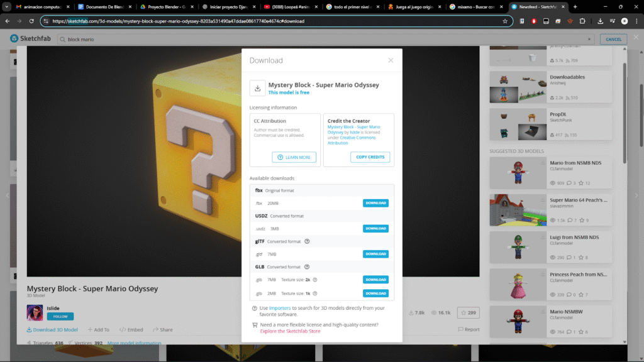Open the Learn More licensing button
Image resolution: width=644 pixels, height=362 pixels.
pos(294,157)
